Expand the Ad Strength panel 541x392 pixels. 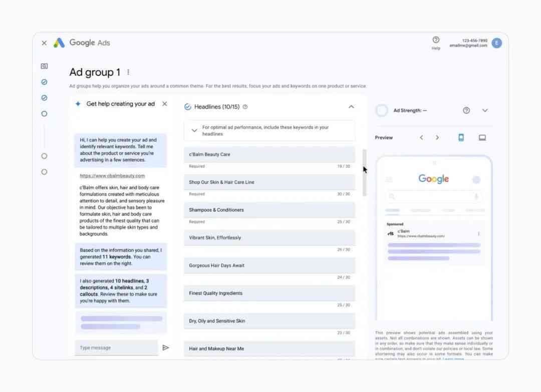tap(485, 110)
